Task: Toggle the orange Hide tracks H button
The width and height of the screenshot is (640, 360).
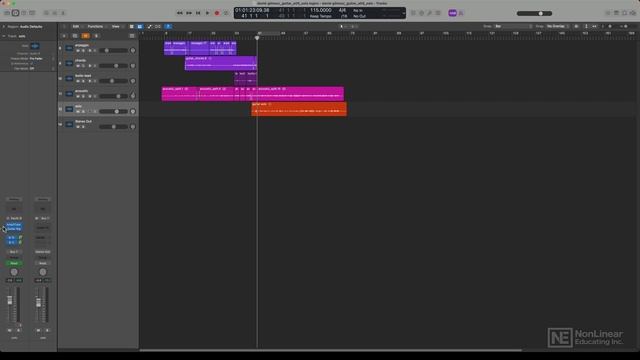Action: [x=85, y=36]
